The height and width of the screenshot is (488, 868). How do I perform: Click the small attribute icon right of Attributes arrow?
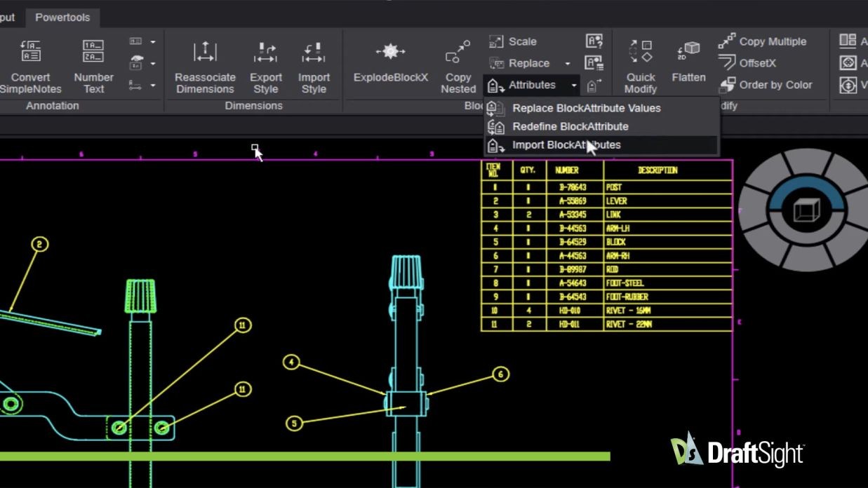click(594, 86)
